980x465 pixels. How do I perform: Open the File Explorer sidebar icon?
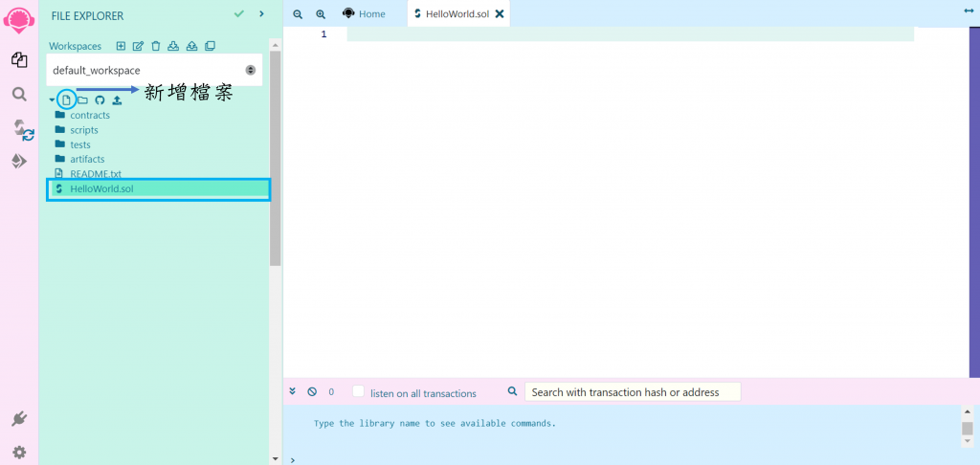pyautogui.click(x=19, y=60)
